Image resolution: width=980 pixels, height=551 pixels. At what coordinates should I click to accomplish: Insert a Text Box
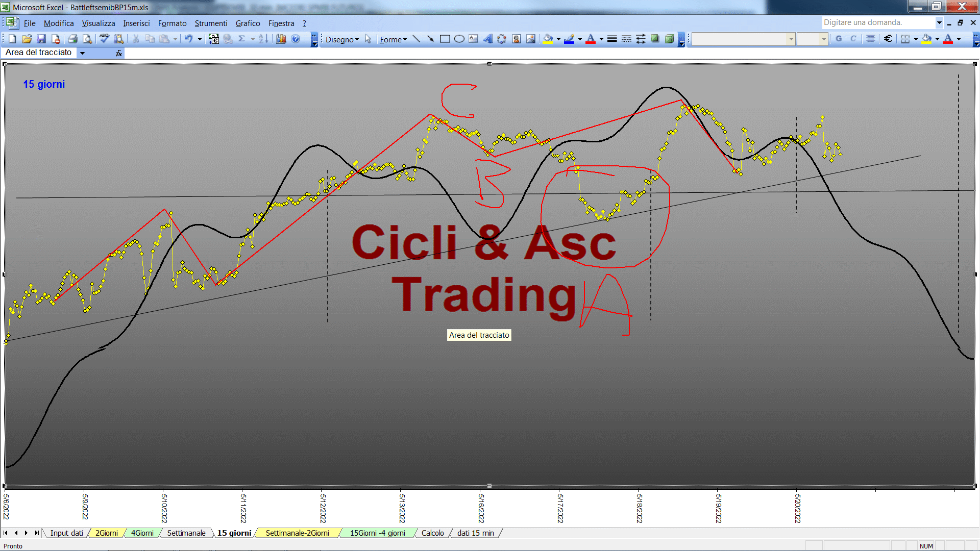474,39
